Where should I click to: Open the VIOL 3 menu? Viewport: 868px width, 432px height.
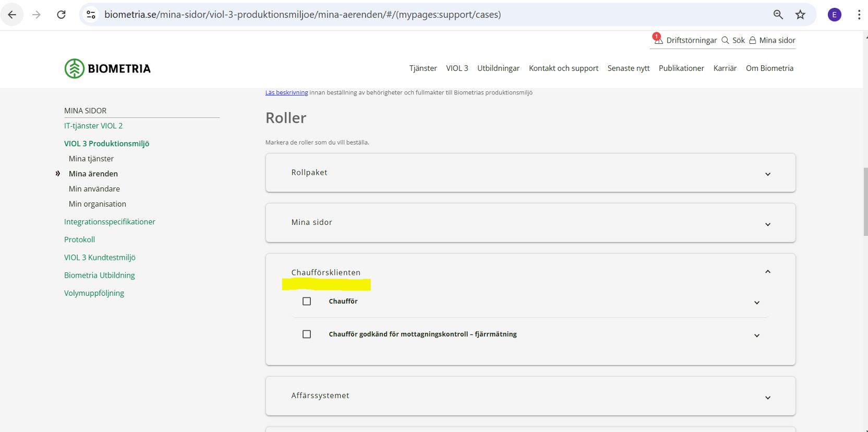point(457,68)
